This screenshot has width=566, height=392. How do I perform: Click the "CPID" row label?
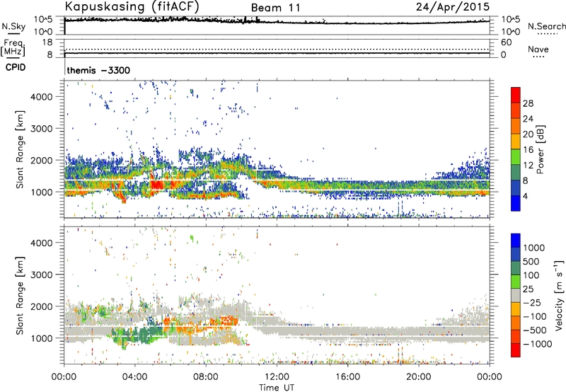click(16, 67)
